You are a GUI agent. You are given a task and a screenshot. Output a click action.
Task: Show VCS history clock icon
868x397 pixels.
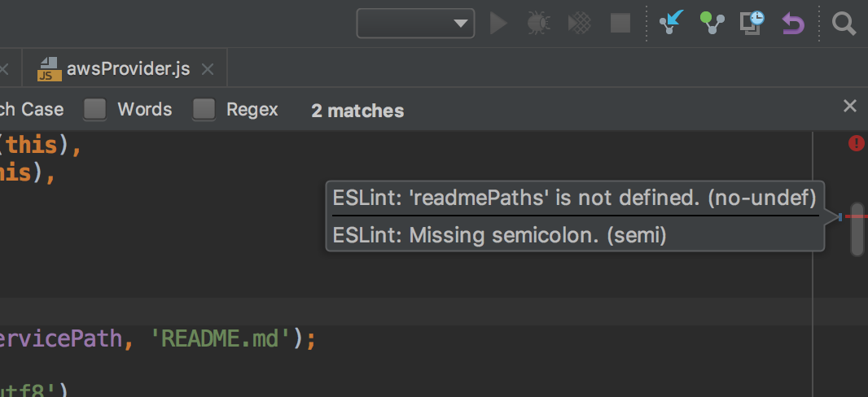coord(752,24)
